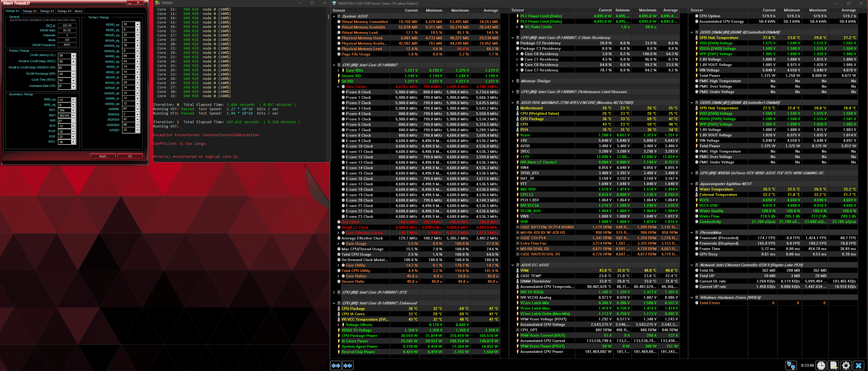Click the log file document icon

[x=834, y=365]
